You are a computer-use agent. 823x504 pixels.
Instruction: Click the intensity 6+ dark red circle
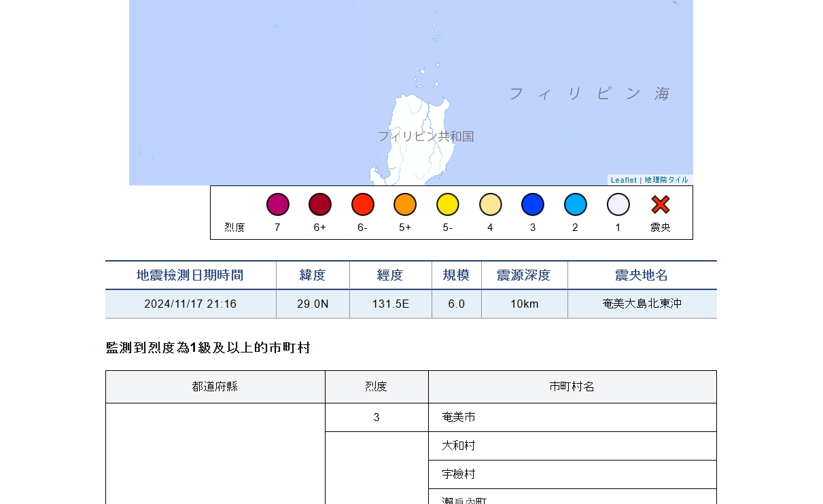click(320, 204)
